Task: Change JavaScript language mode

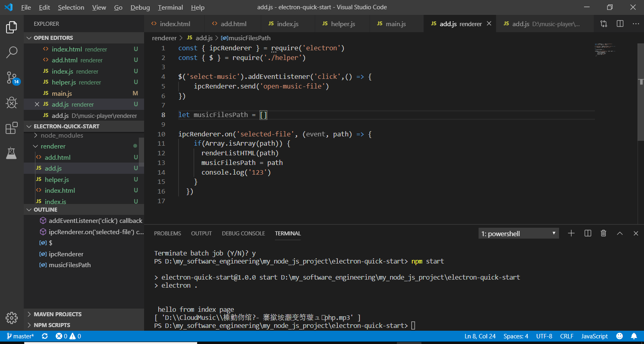Action: click(594, 336)
